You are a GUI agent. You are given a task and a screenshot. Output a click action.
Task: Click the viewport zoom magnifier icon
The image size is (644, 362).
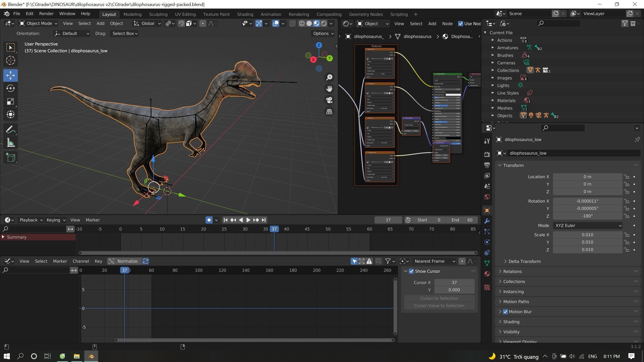(x=329, y=77)
